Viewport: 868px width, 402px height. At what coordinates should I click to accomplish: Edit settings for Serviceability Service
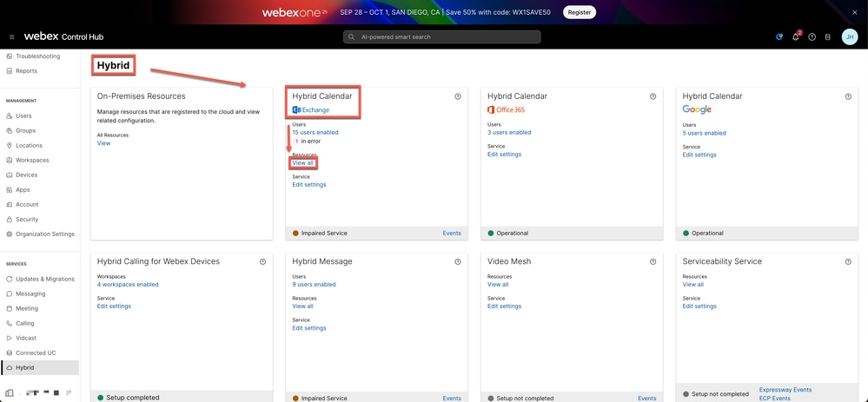pos(699,306)
